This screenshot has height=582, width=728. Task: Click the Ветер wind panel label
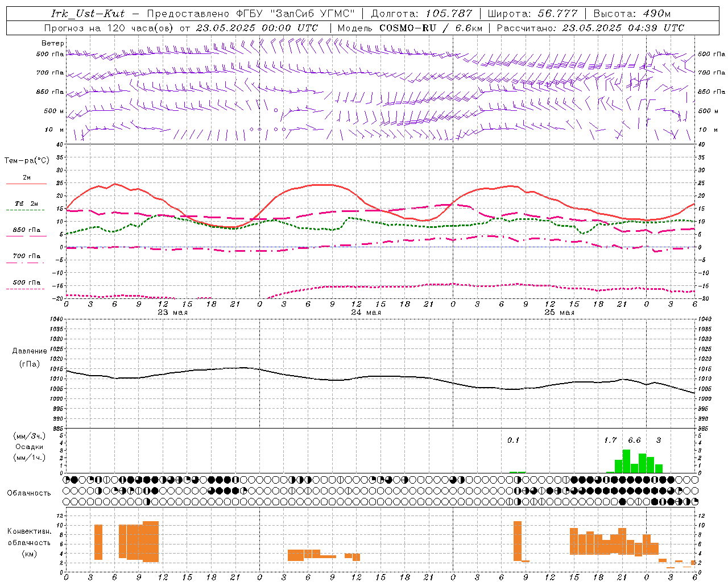[x=52, y=43]
